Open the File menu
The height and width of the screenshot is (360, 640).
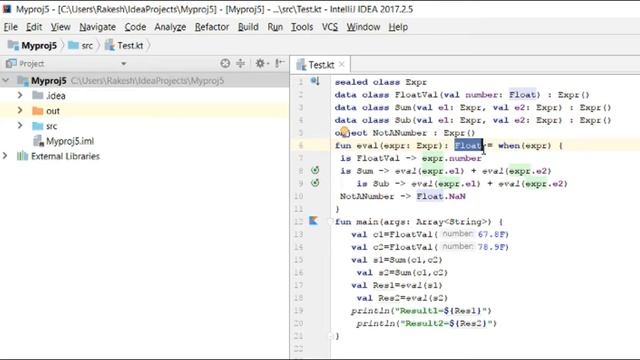[11, 27]
